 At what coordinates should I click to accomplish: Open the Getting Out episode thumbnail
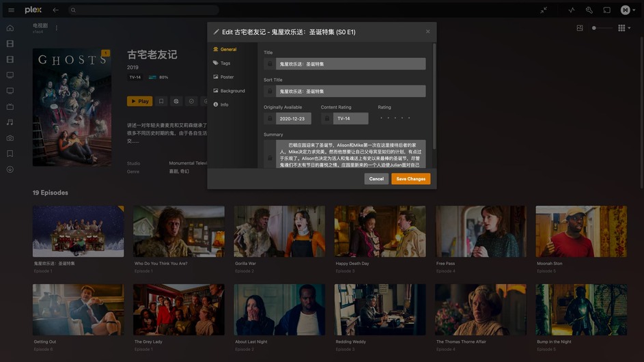pyautogui.click(x=78, y=309)
